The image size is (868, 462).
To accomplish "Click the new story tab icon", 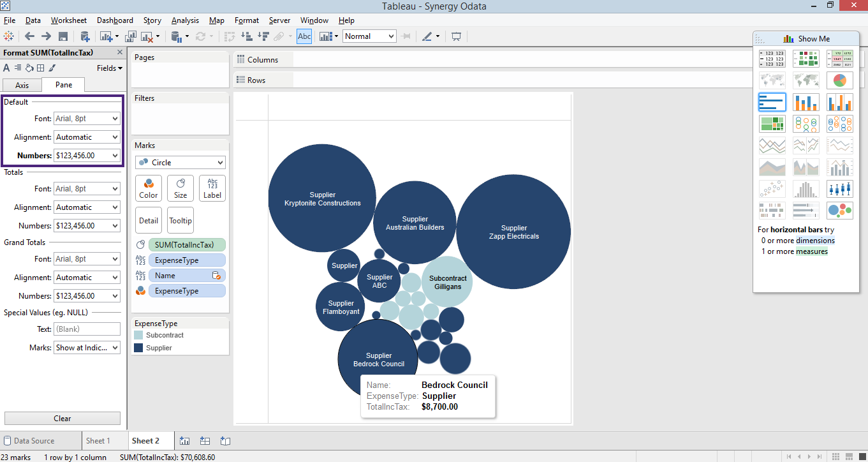I will (x=225, y=440).
